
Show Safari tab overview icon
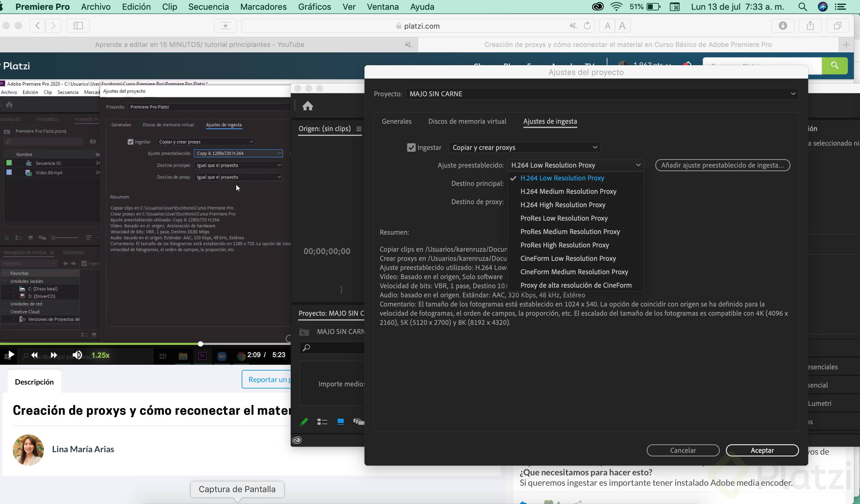tap(837, 26)
